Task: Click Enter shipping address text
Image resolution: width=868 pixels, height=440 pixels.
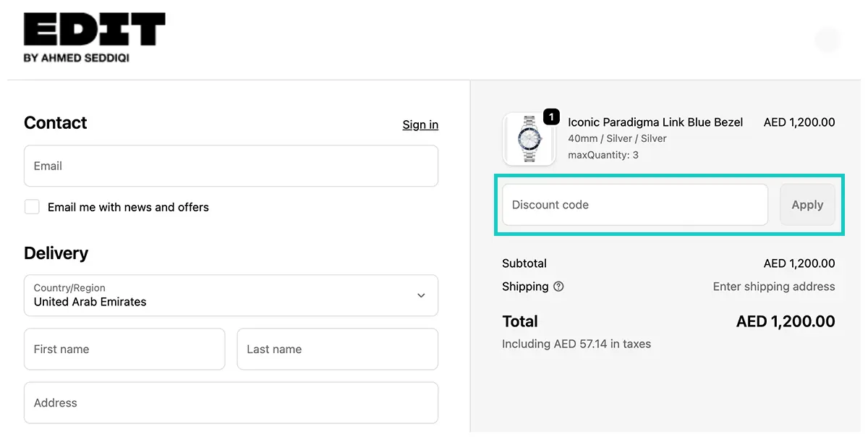Action: pos(774,287)
